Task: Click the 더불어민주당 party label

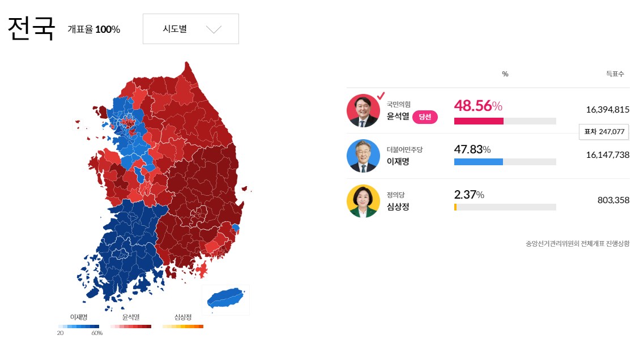Action: click(x=404, y=150)
